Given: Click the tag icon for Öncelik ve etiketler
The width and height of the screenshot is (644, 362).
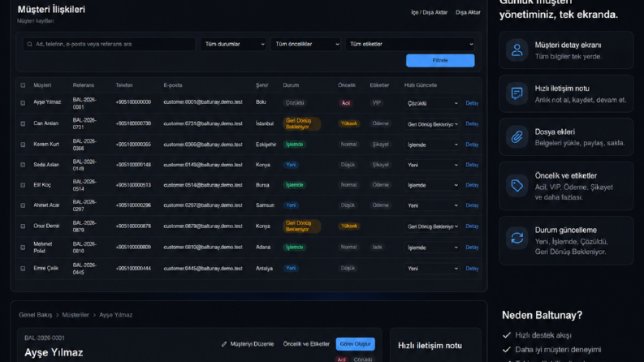Looking at the screenshot, I should [516, 186].
